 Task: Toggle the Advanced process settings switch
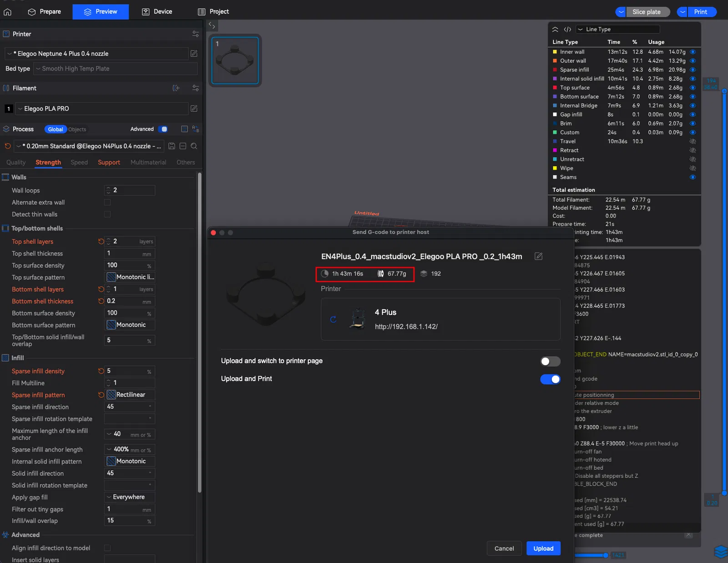tap(163, 129)
